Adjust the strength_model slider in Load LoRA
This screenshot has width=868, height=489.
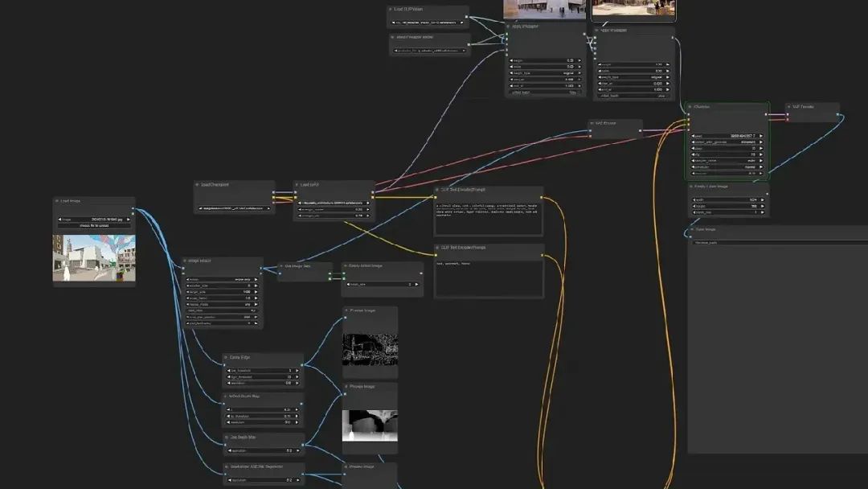coord(334,209)
